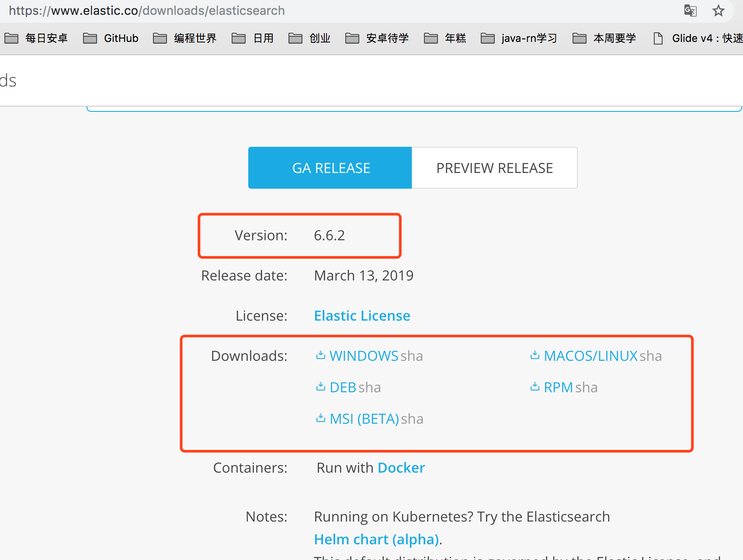Download the MACOS/LINUX package

[x=590, y=356]
